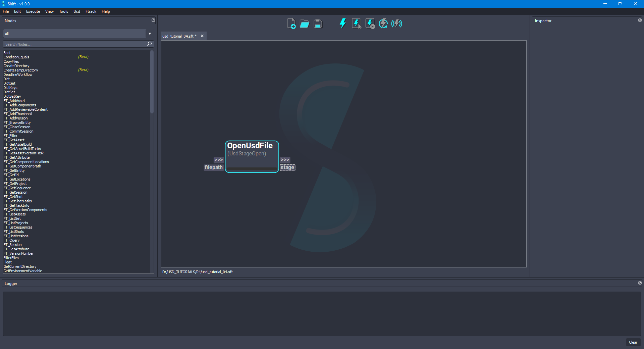Undock the Inspector panel
The width and height of the screenshot is (644, 349).
pyautogui.click(x=640, y=20)
